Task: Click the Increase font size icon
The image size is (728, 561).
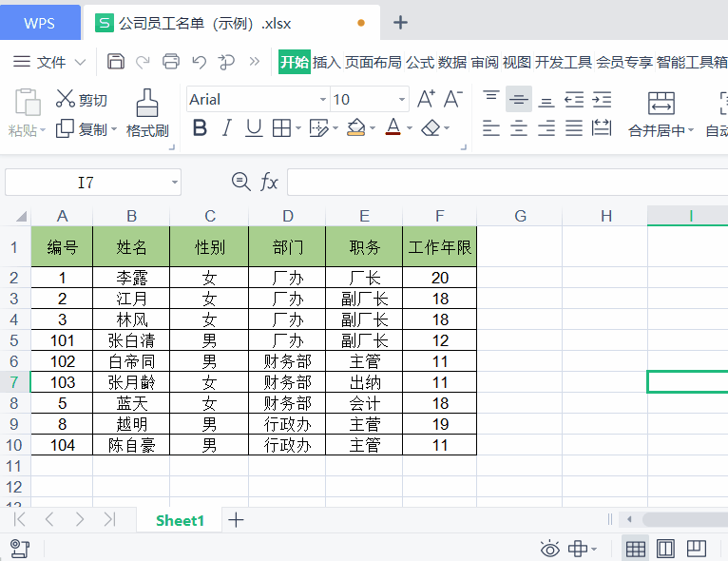Action: click(426, 99)
